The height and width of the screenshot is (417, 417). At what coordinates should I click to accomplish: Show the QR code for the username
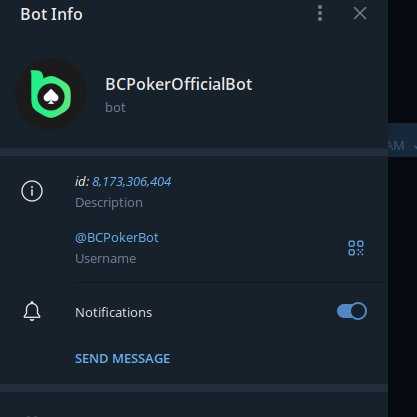[356, 248]
